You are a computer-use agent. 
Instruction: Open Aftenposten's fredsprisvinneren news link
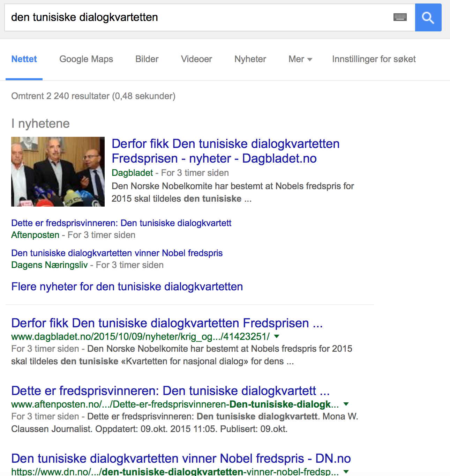coord(121,223)
